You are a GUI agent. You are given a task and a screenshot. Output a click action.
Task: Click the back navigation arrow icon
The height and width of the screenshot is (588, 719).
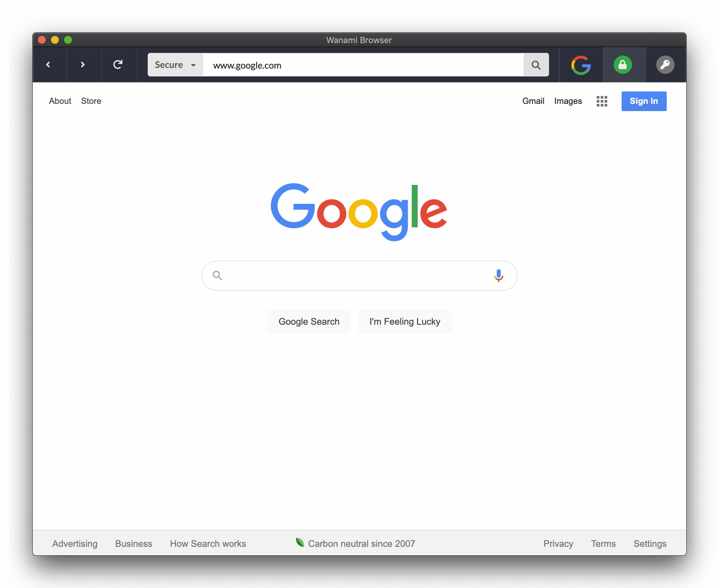click(48, 64)
